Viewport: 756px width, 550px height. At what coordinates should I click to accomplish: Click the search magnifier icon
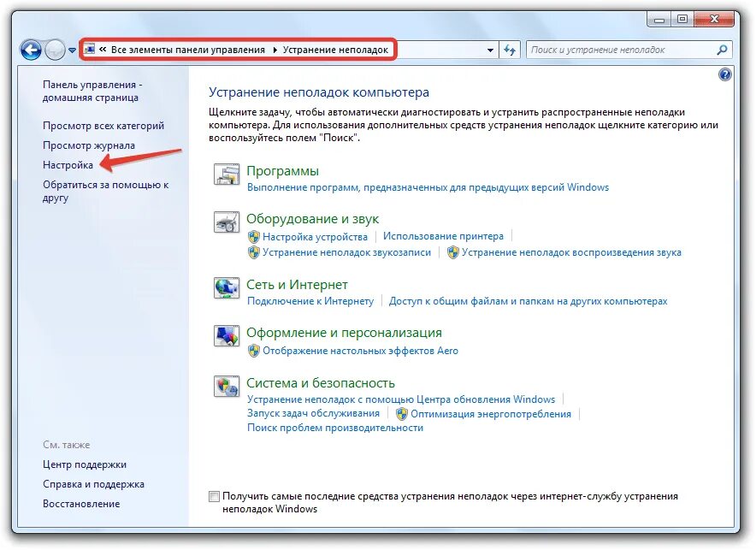(x=722, y=50)
